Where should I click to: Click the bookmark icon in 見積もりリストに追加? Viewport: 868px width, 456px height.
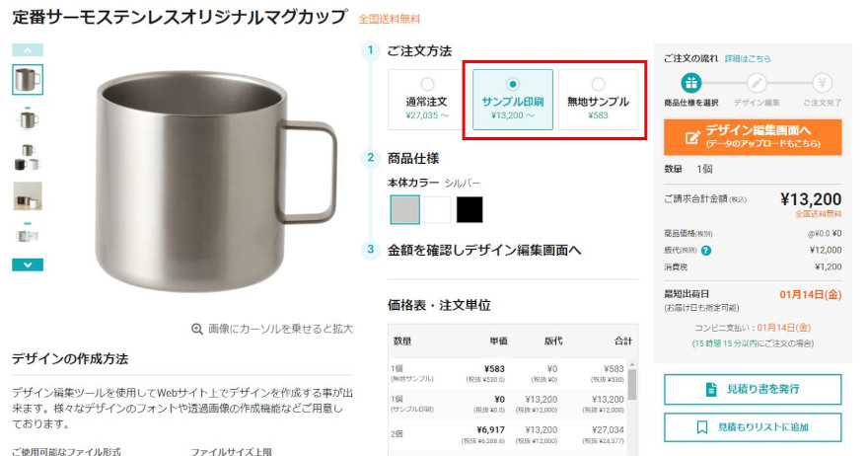tap(702, 427)
